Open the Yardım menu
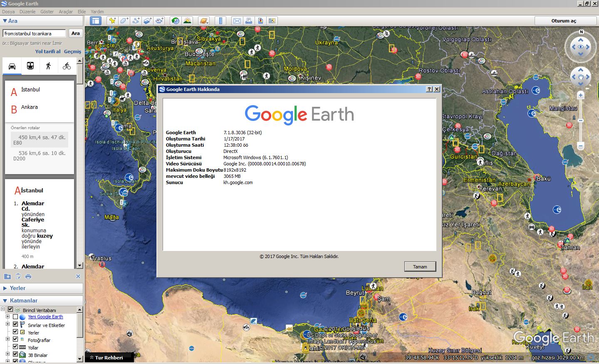This screenshot has height=364, width=599. [97, 12]
